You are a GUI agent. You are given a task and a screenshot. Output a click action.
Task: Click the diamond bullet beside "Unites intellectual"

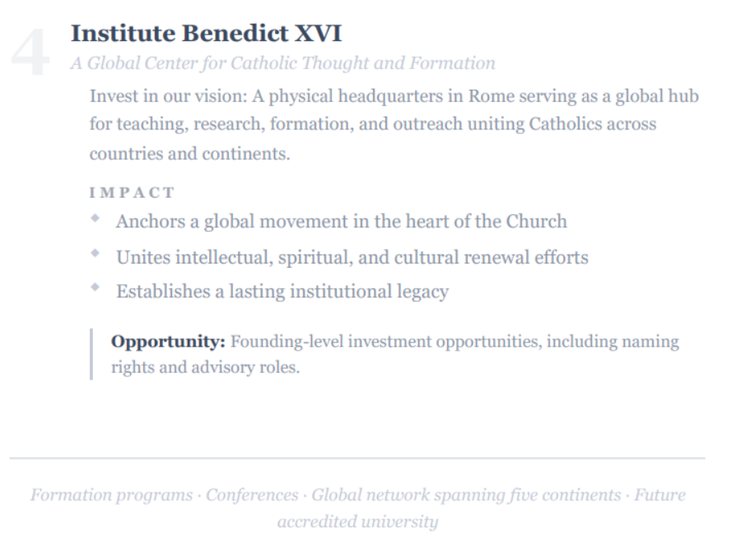tap(96, 253)
